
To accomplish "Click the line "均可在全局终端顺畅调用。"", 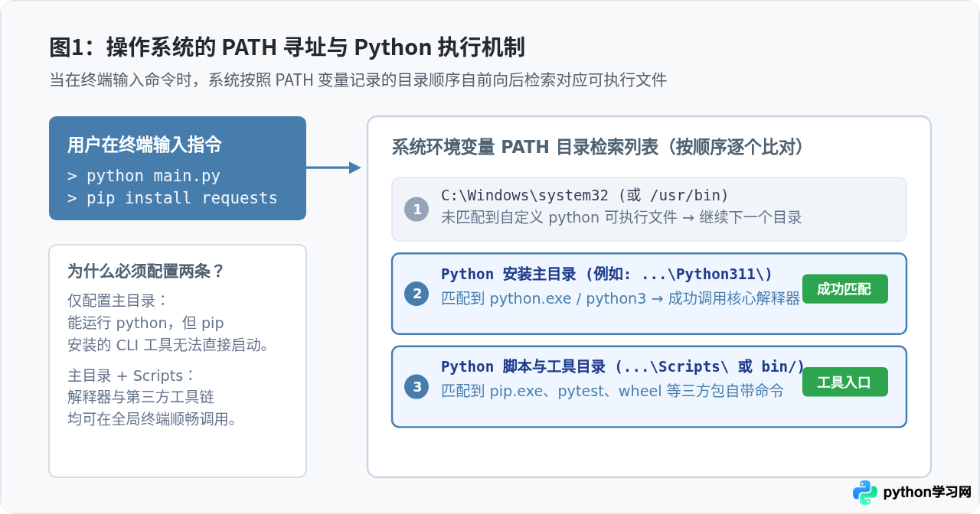I will click(152, 419).
